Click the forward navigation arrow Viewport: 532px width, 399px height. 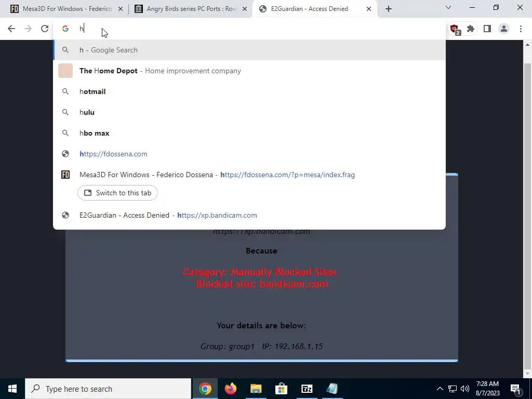coord(28,29)
